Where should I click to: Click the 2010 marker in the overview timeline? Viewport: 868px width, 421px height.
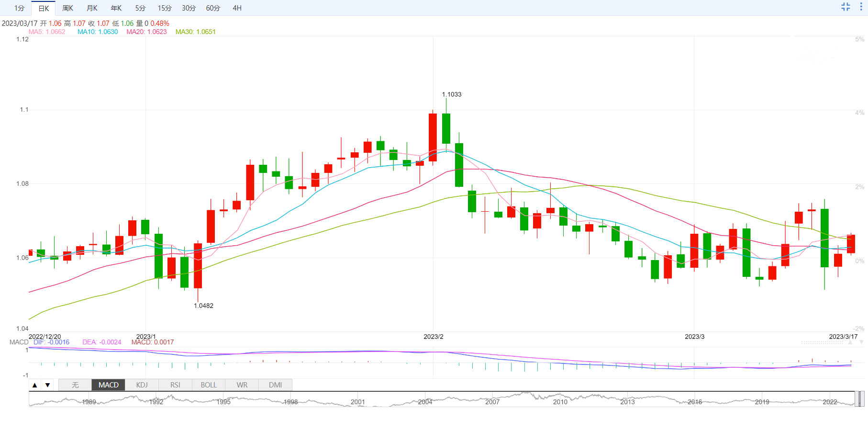560,402
